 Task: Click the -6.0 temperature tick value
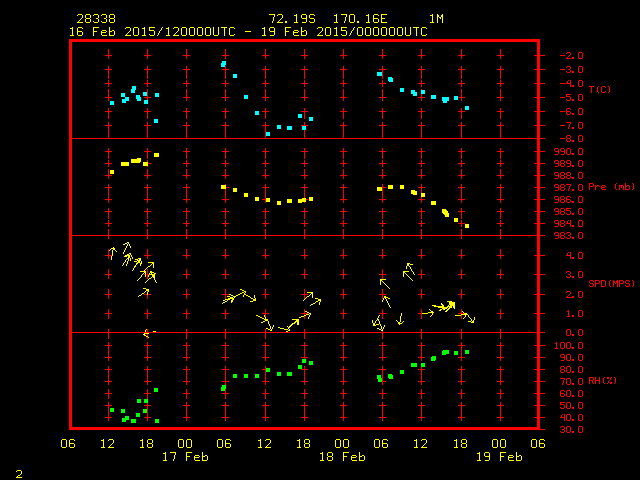[571, 112]
